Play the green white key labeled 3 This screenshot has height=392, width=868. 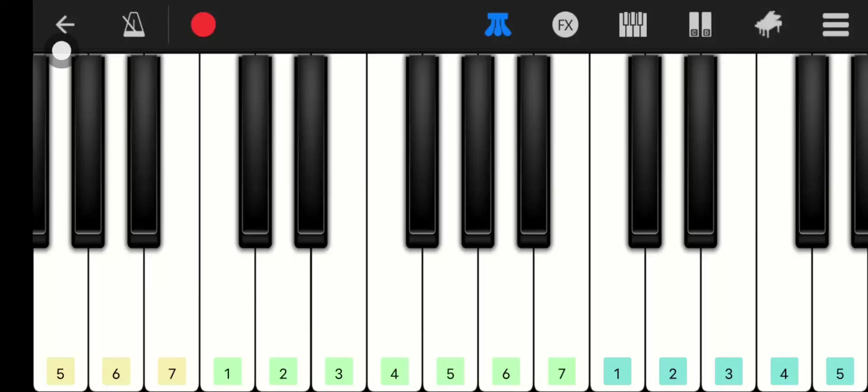click(x=339, y=316)
